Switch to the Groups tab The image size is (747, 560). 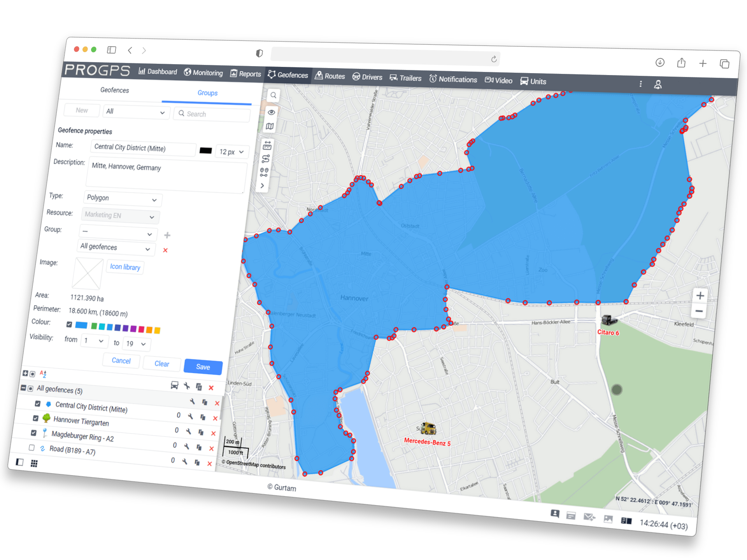[x=207, y=93]
